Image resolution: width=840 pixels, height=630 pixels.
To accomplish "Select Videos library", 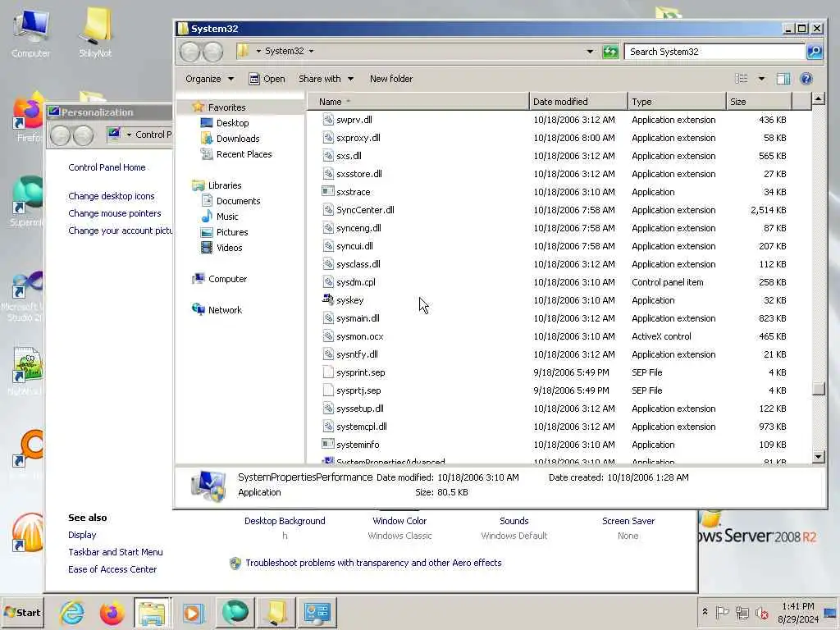I will (x=221, y=248).
